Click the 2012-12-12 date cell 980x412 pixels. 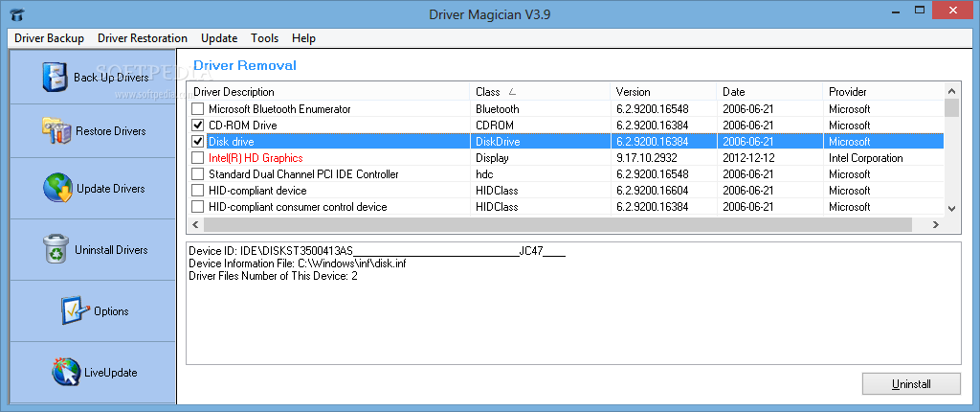748,158
